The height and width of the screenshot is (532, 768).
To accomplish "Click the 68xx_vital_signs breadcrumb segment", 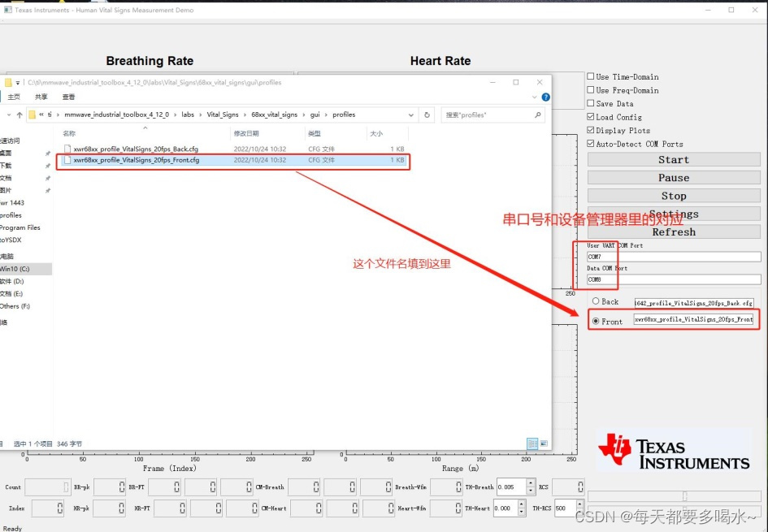I will (275, 115).
